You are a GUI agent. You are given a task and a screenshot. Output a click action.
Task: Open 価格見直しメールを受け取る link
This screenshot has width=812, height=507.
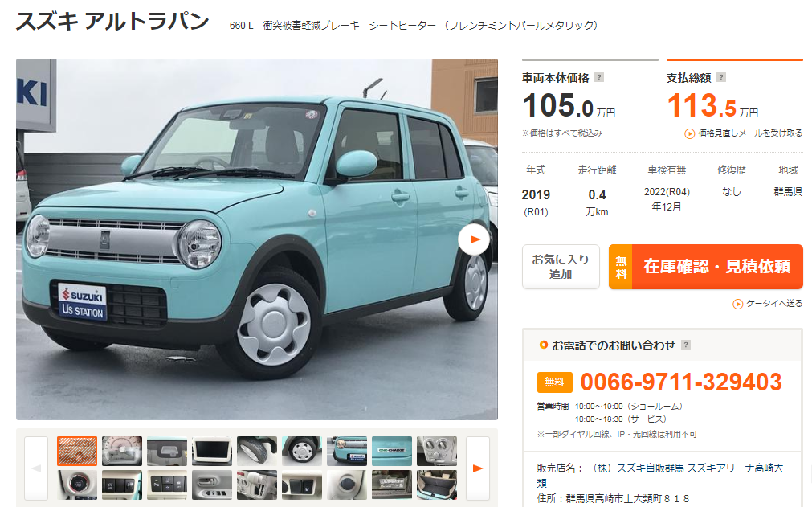coord(750,133)
